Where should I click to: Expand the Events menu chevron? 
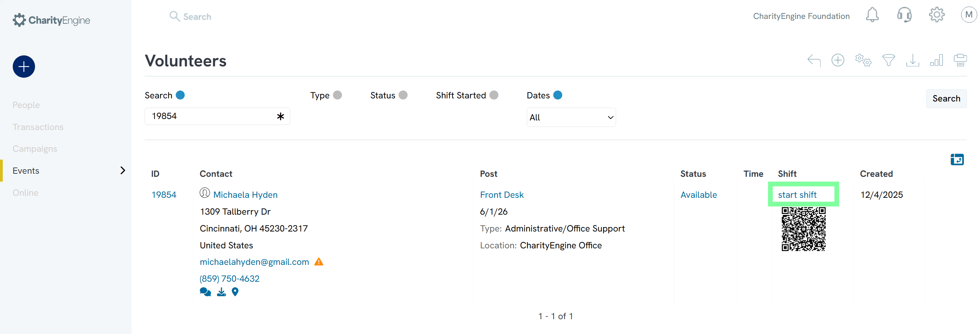point(122,171)
